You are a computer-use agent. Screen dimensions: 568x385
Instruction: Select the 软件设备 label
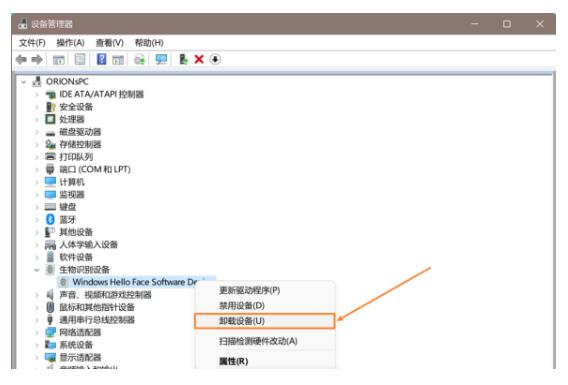pyautogui.click(x=76, y=257)
